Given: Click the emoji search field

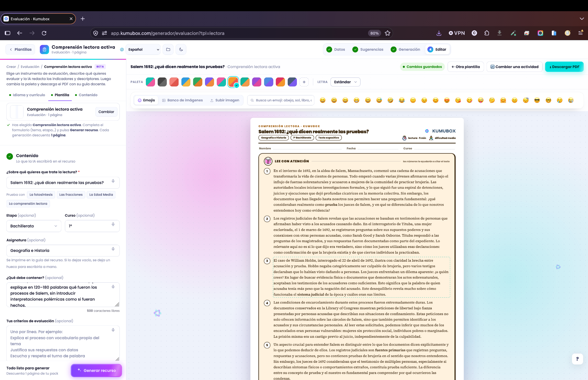Looking at the screenshot, I should click(281, 100).
